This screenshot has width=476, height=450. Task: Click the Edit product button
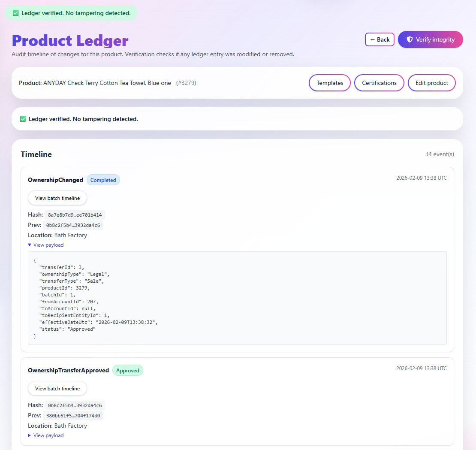pos(431,83)
